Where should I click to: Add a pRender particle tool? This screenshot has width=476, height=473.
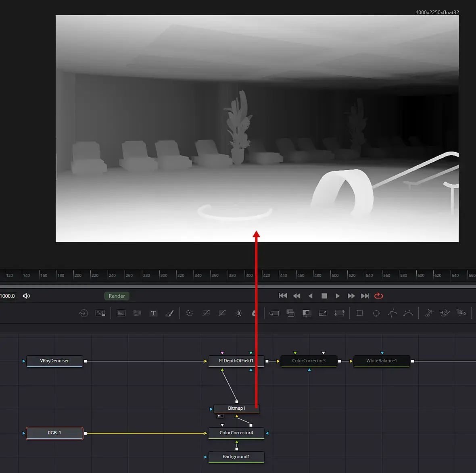461,313
